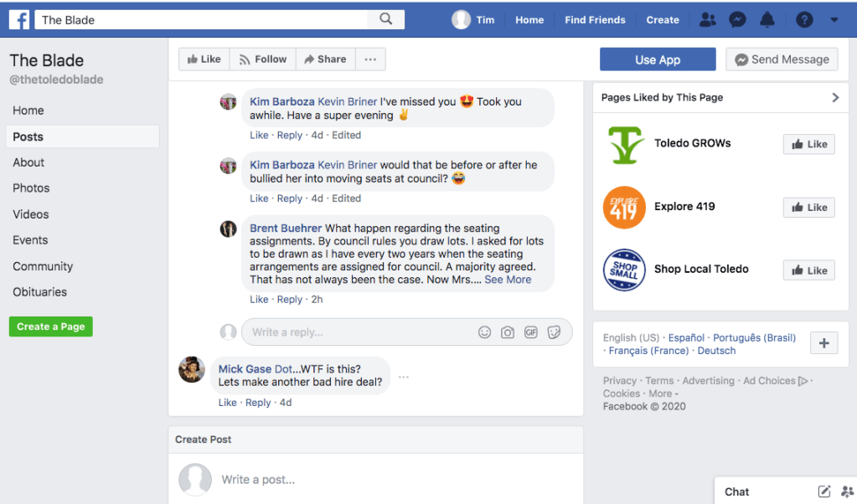Click the Facebook logo icon
The width and height of the screenshot is (857, 504).
pos(19,19)
